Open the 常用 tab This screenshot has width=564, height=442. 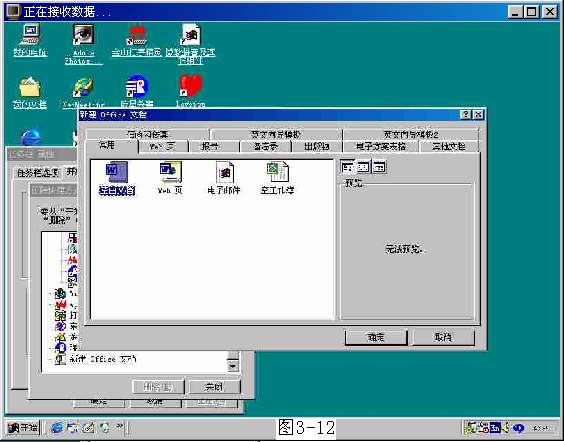(112, 146)
